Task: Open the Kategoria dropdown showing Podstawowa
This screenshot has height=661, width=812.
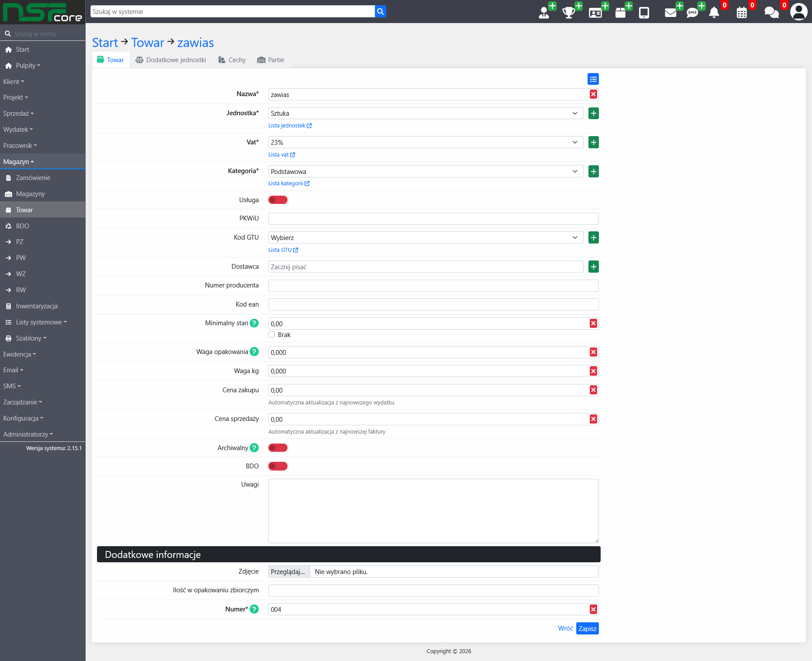Action: coord(426,171)
